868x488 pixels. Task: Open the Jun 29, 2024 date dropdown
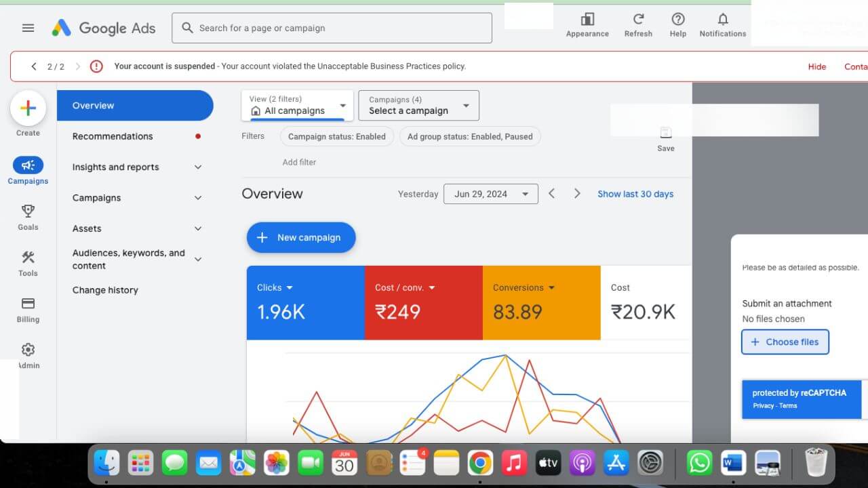pos(490,194)
